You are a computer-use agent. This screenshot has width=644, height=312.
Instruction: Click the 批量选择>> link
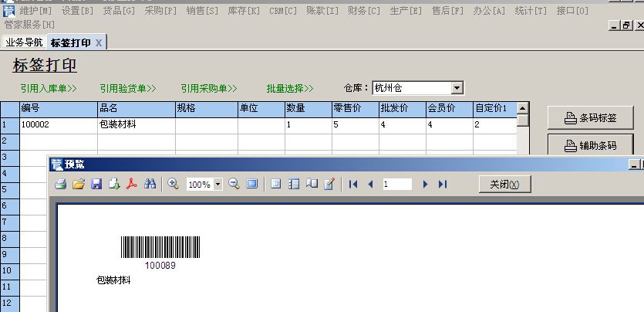pyautogui.click(x=289, y=88)
